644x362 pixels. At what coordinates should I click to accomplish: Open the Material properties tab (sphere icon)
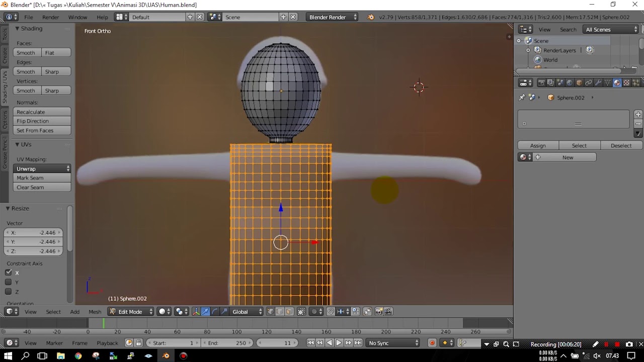pos(617,82)
